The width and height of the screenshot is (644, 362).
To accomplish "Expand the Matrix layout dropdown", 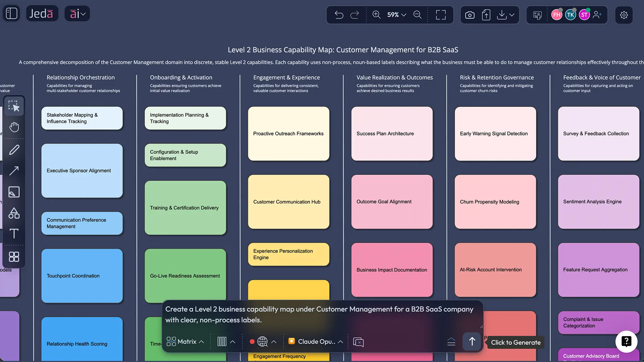I will pos(185,341).
